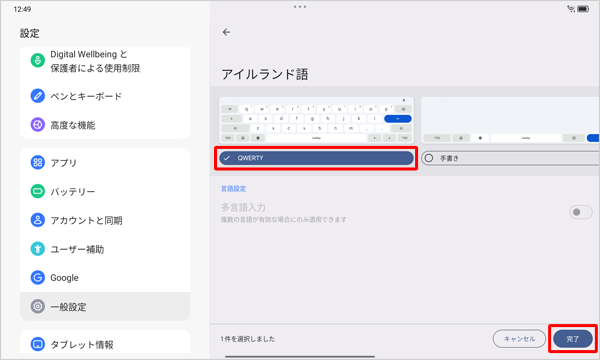Tap the キャンセル button
The height and width of the screenshot is (360, 600).
[x=519, y=339]
